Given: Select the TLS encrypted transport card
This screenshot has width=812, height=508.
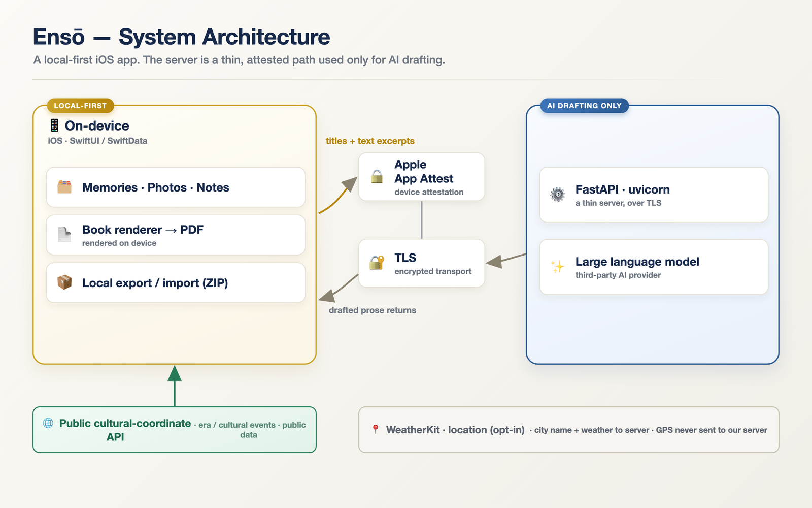Looking at the screenshot, I should pos(422,263).
